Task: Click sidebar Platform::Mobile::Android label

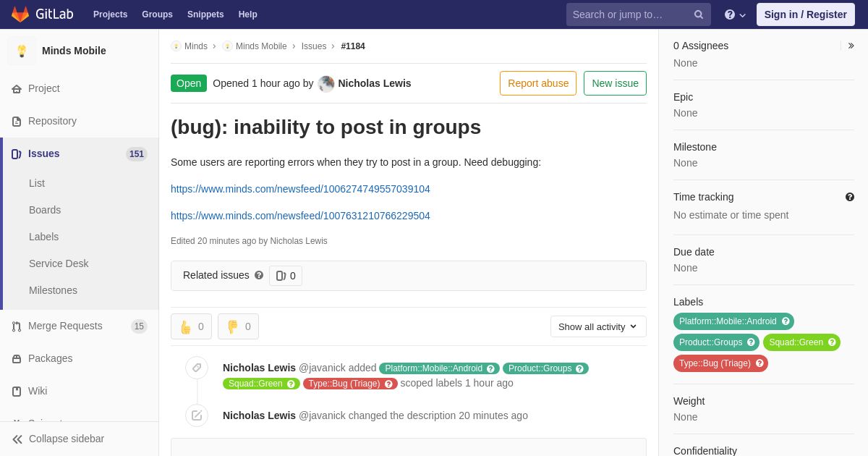Action: coord(728,321)
